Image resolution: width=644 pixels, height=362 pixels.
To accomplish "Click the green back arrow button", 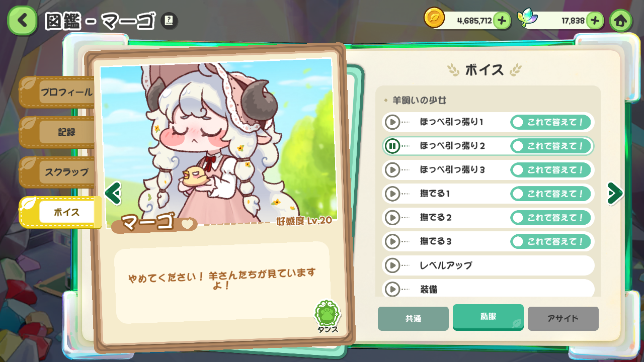I will click(22, 21).
